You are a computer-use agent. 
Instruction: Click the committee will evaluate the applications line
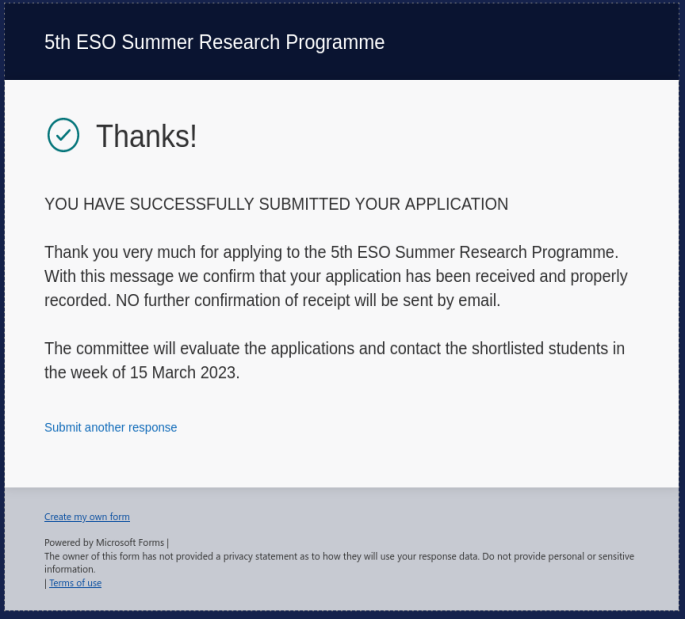(x=335, y=349)
